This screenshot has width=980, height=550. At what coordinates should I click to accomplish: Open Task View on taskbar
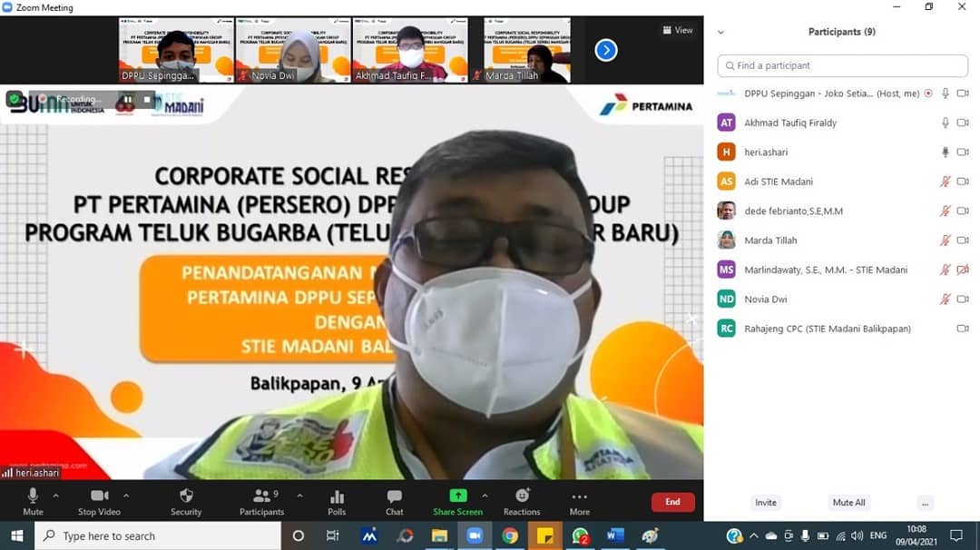click(332, 535)
